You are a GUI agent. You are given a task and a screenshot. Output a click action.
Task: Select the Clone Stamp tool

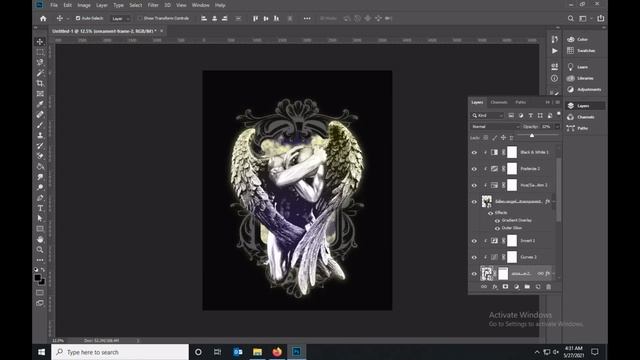tap(40, 136)
